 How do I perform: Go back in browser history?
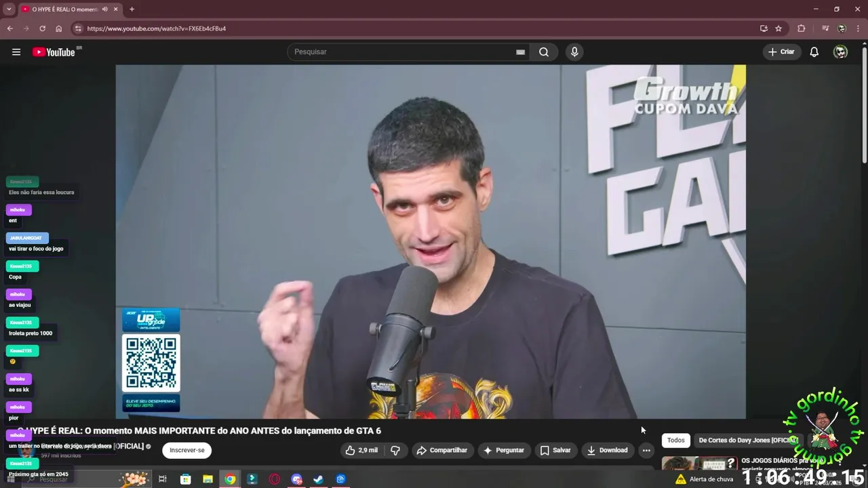tap(9, 28)
